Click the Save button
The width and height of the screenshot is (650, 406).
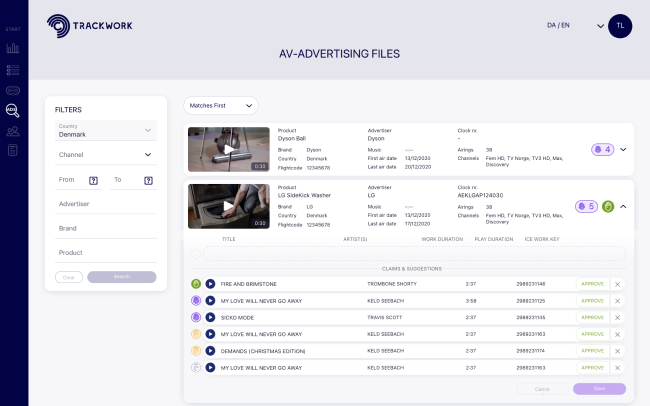coord(599,389)
